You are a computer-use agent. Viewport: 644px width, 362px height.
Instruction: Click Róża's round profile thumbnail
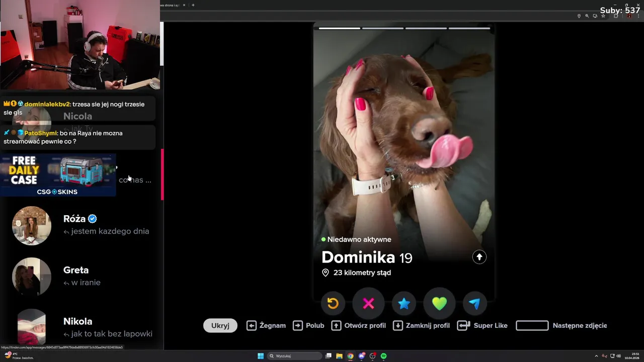32,226
